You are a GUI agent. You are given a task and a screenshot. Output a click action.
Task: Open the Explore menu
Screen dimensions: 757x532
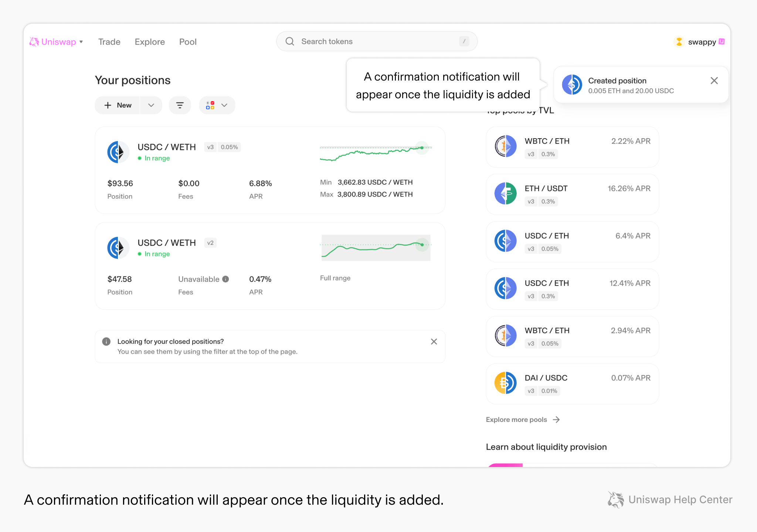coord(150,42)
